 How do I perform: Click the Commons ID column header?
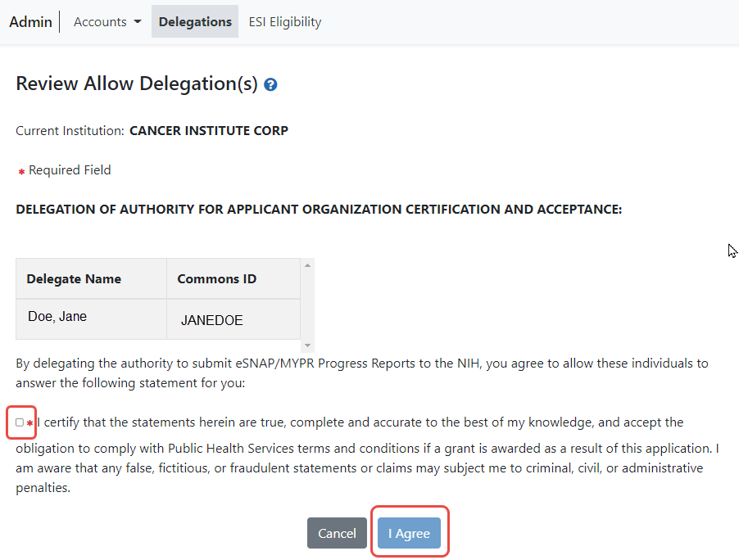coord(216,279)
